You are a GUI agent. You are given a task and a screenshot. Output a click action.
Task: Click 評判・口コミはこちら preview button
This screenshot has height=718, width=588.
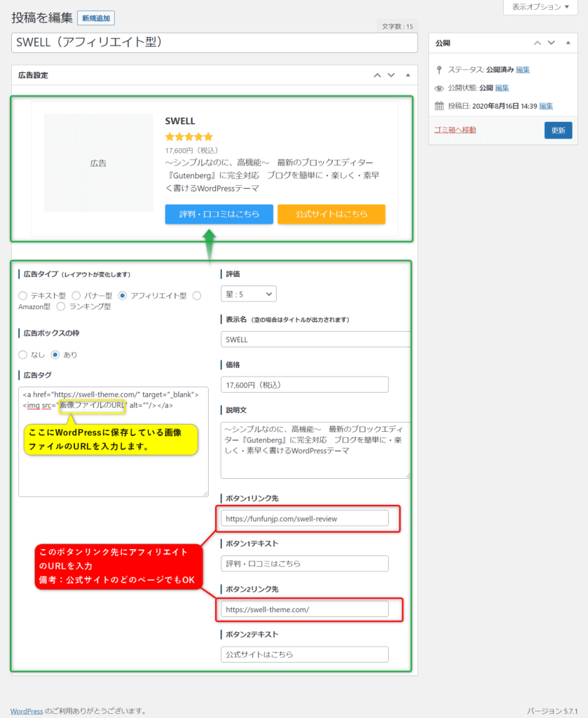[x=219, y=215]
